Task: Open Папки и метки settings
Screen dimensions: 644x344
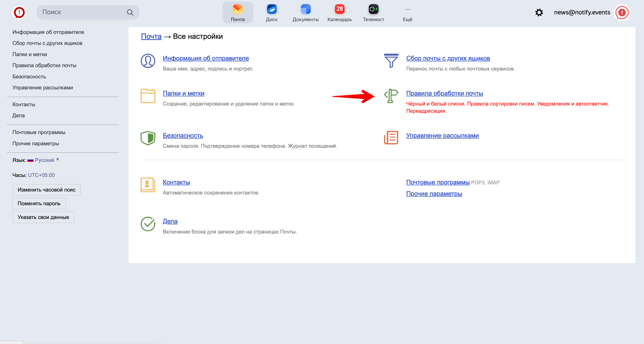Action: (184, 93)
